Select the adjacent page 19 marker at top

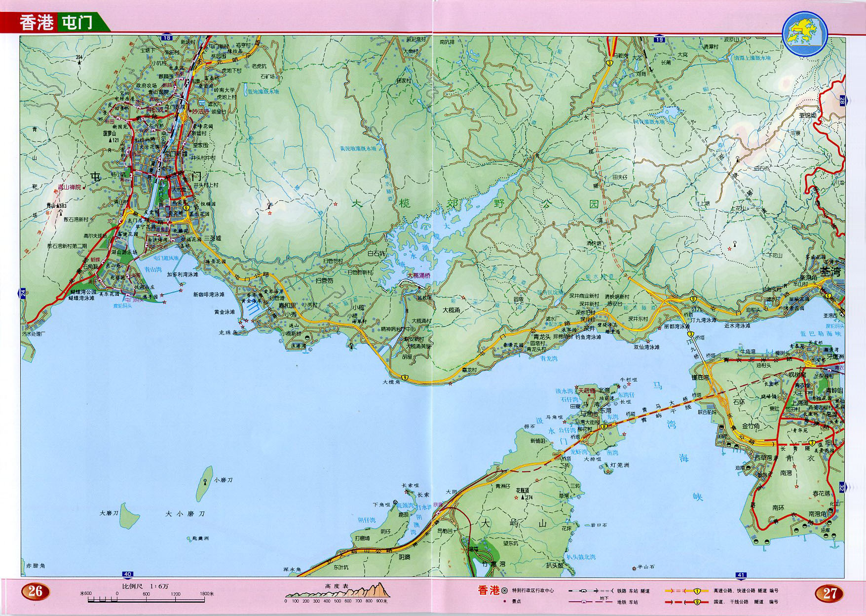click(x=659, y=39)
